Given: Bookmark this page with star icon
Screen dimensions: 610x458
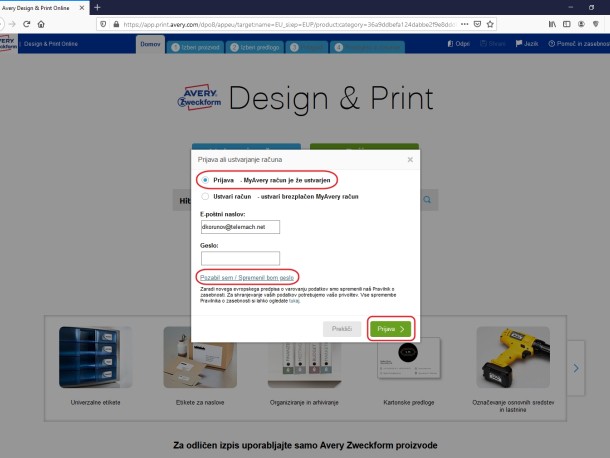Looking at the screenshot, I should (x=490, y=24).
